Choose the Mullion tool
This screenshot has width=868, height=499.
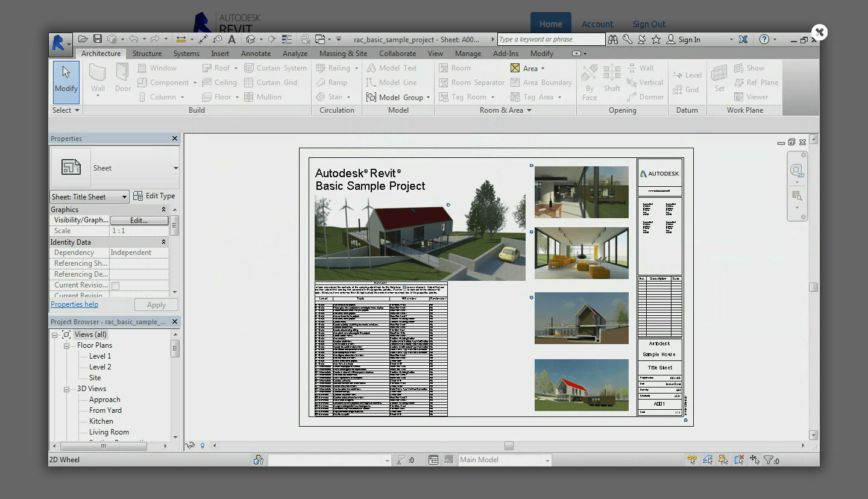(263, 97)
